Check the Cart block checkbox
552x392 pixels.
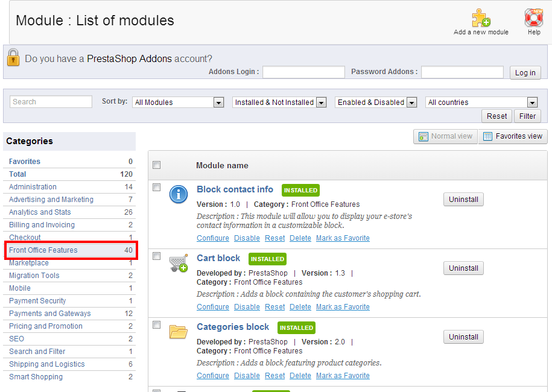pos(157,256)
